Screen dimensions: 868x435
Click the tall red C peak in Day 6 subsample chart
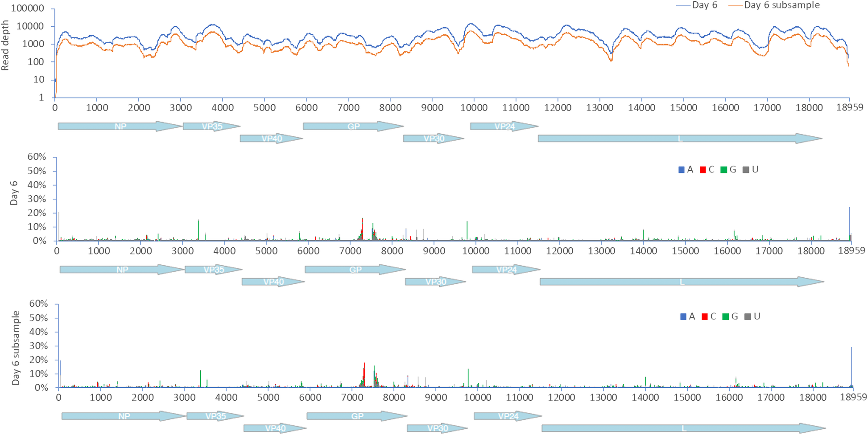[x=364, y=375]
